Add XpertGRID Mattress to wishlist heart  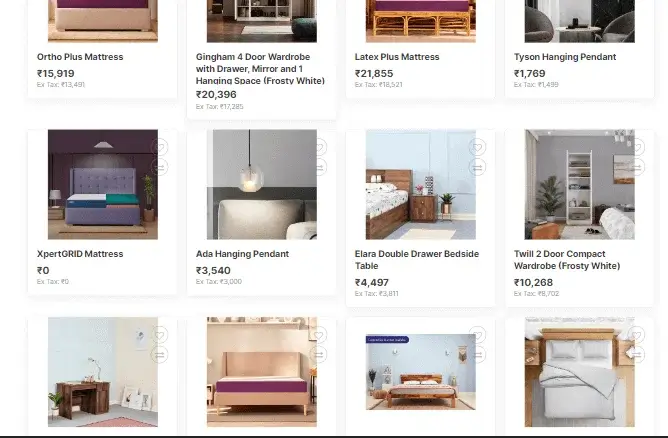(160, 148)
